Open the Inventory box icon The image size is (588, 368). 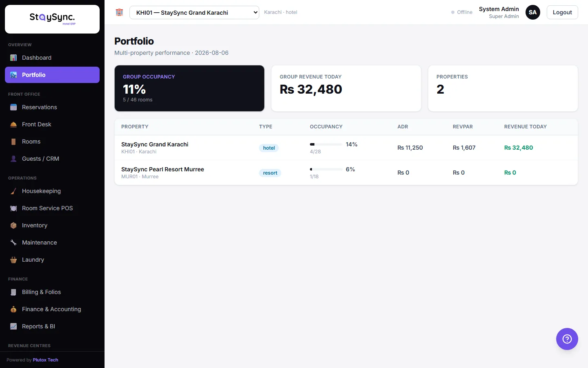click(x=13, y=225)
